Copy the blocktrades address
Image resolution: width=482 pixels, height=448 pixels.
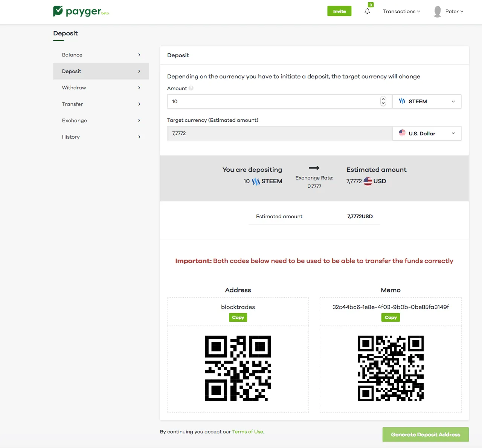[x=238, y=317]
